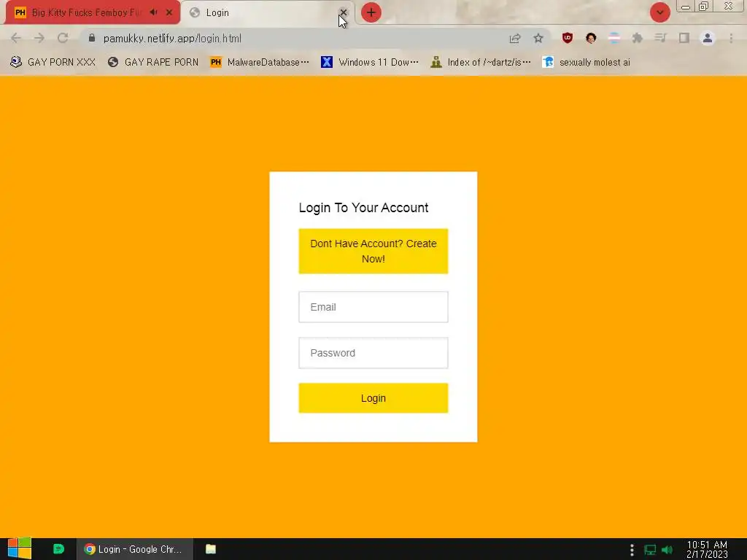Open a new tab with the plus button
The width and height of the screenshot is (747, 560).
371,12
